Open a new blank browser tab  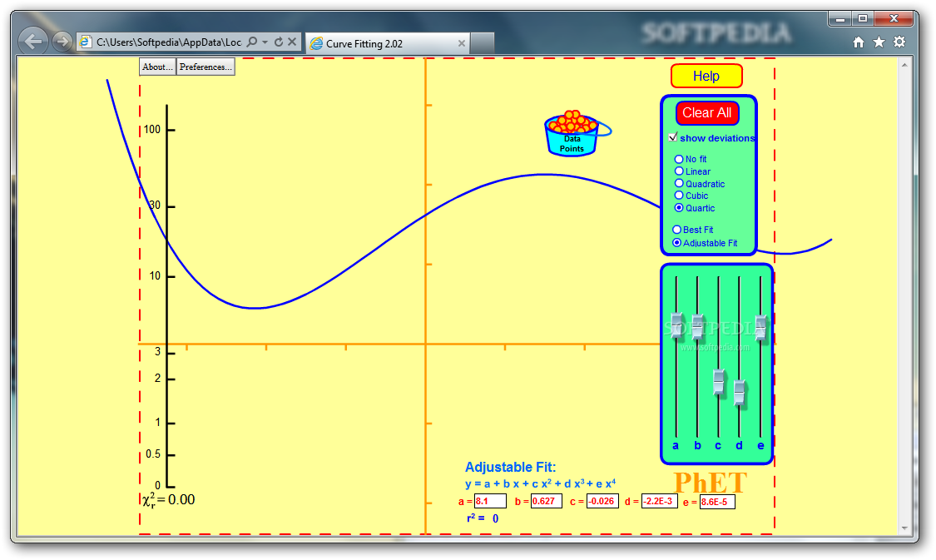[x=483, y=43]
